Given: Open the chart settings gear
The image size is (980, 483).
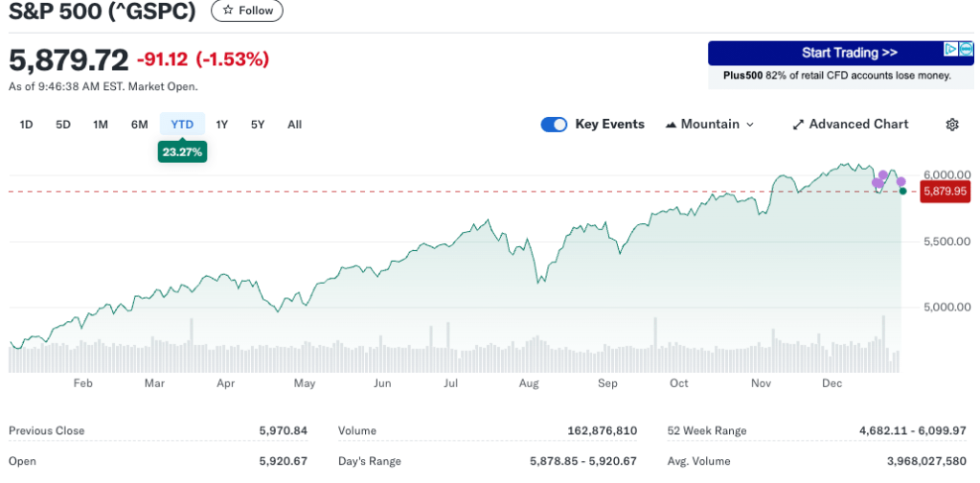Looking at the screenshot, I should [952, 125].
